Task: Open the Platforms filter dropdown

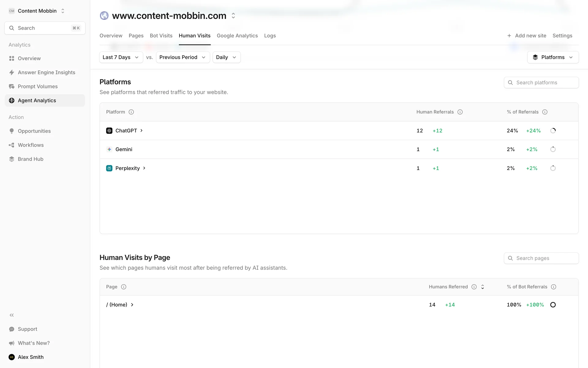Action: (552, 57)
